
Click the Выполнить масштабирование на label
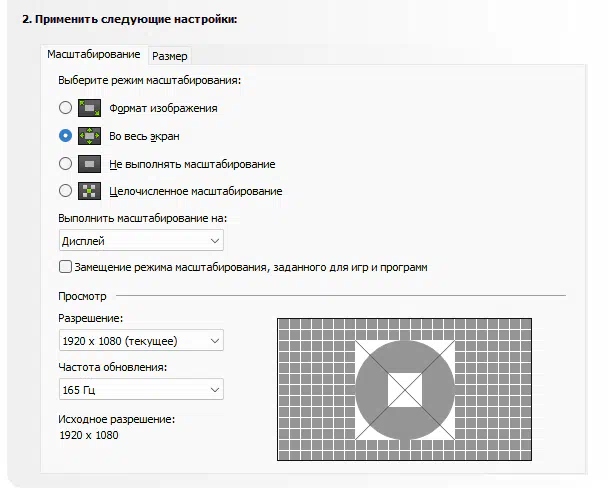coord(143,218)
